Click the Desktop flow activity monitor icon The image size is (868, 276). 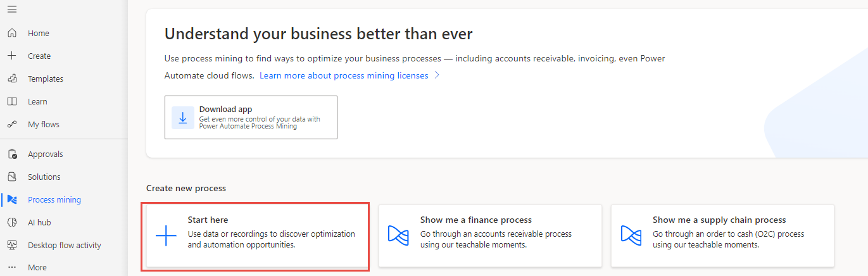point(12,245)
